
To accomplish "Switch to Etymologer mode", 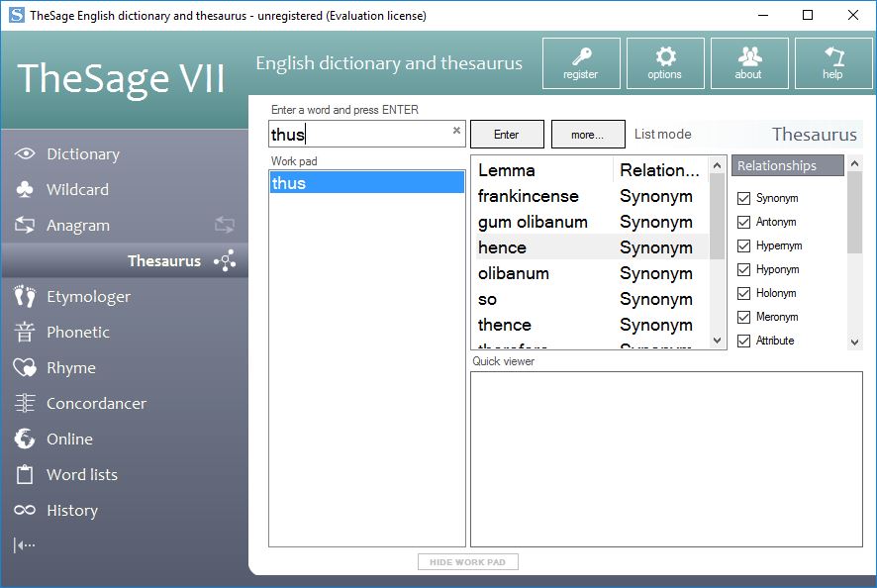I will tap(88, 297).
